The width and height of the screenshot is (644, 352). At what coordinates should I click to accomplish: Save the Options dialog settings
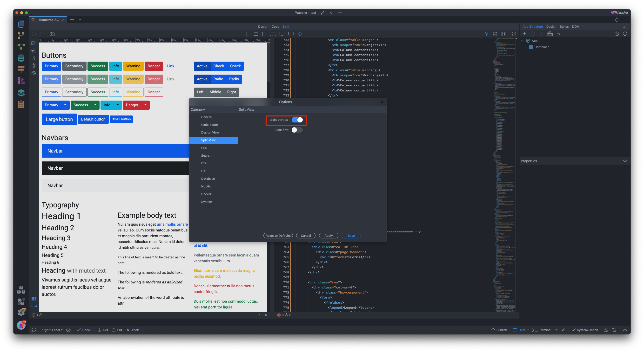tap(351, 235)
